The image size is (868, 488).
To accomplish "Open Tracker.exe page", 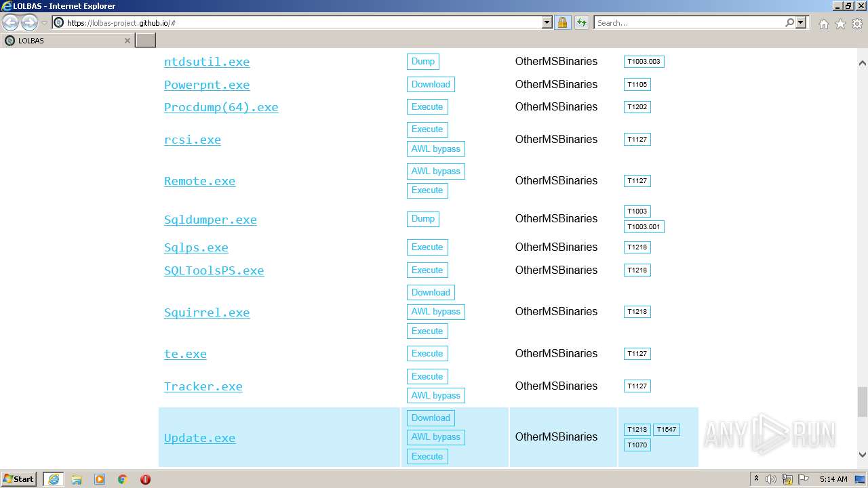I will pyautogui.click(x=203, y=386).
